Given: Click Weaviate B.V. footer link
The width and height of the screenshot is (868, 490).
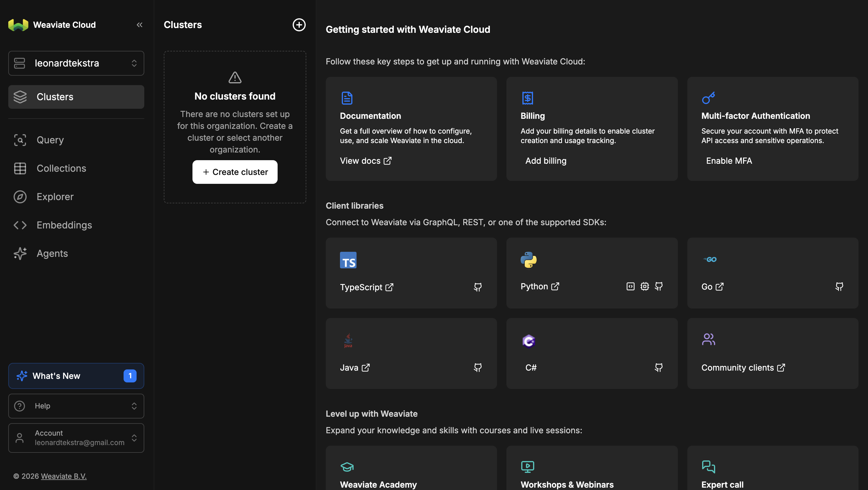Looking at the screenshot, I should coord(64,476).
